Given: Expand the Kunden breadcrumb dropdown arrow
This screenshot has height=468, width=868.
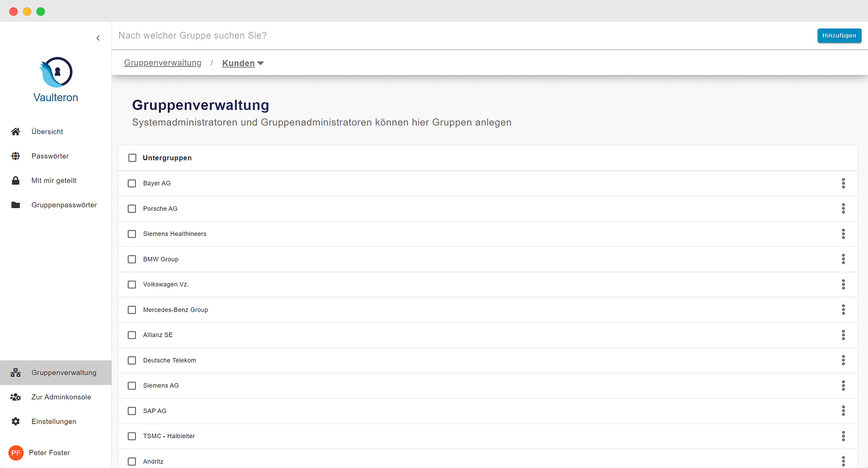Looking at the screenshot, I should coord(261,63).
